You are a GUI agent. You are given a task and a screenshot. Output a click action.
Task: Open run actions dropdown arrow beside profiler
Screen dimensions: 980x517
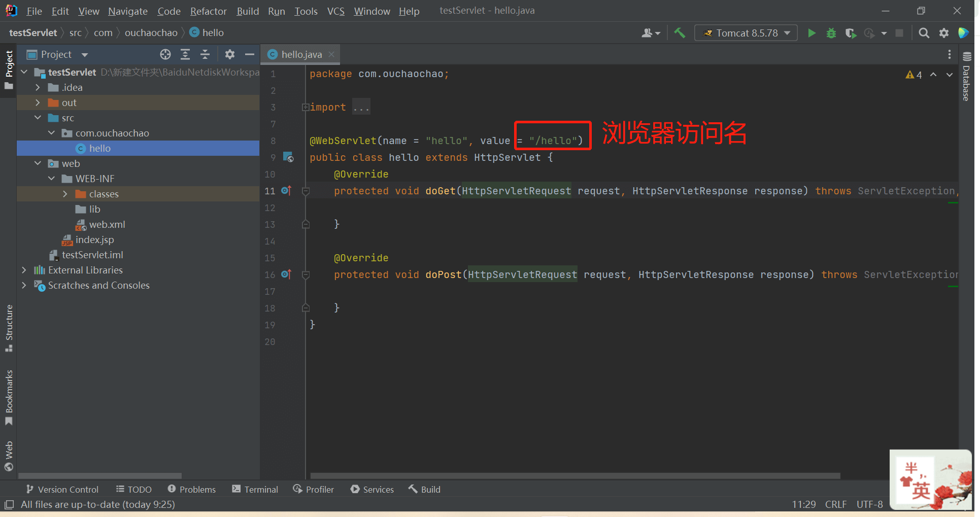(884, 33)
